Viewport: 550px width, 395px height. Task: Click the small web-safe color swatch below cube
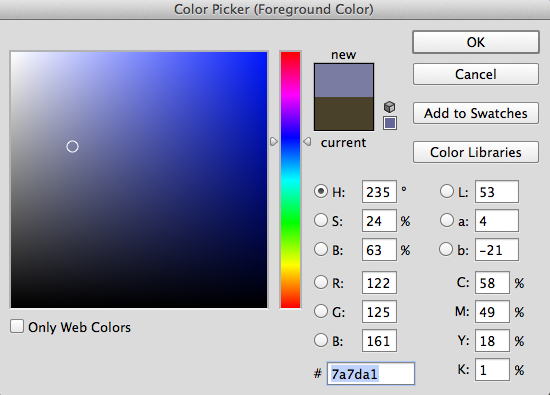(x=390, y=123)
